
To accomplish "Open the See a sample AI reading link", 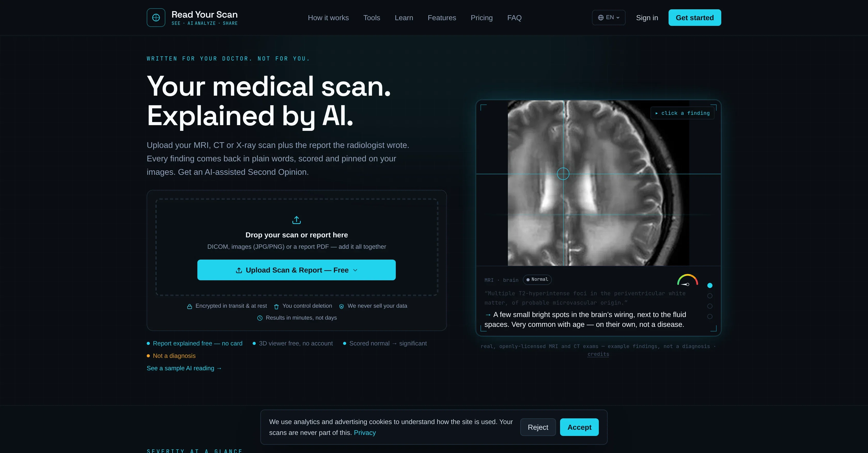I will click(184, 368).
